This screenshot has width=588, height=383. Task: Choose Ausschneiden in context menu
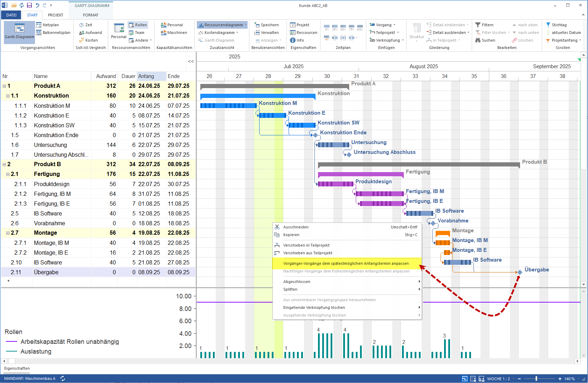pos(347,227)
